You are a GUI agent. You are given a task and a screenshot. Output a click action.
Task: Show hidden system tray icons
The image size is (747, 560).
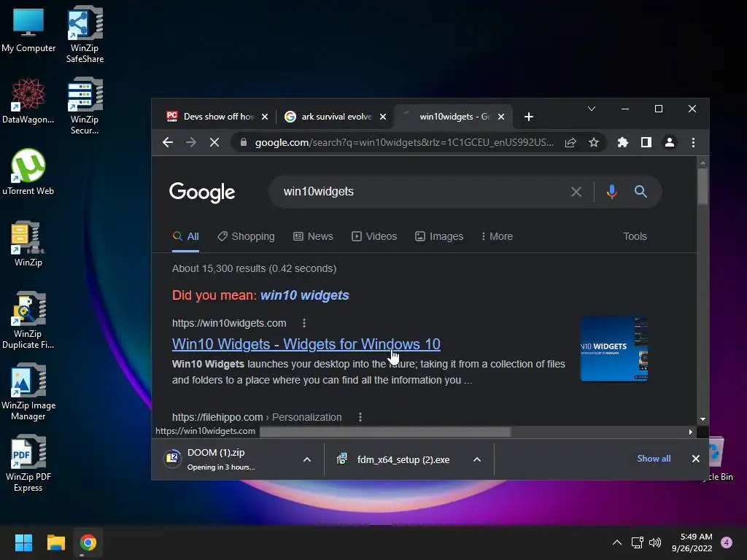click(617, 542)
